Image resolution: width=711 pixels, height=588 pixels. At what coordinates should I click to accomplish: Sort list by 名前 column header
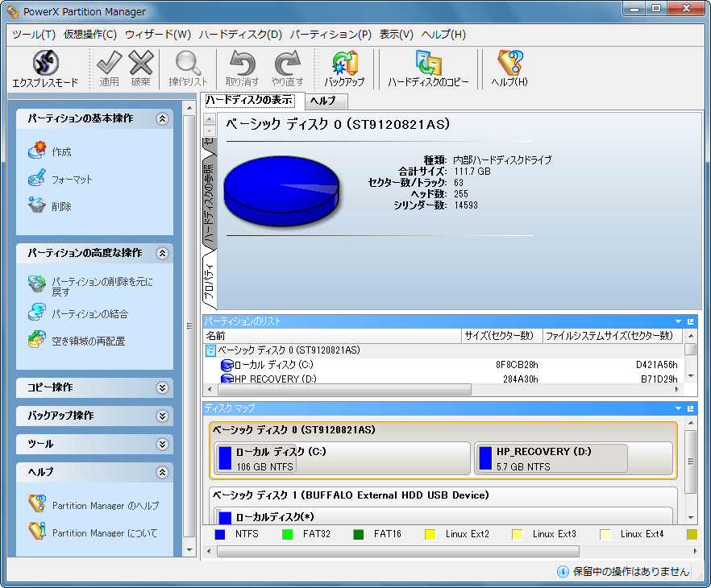coord(332,336)
